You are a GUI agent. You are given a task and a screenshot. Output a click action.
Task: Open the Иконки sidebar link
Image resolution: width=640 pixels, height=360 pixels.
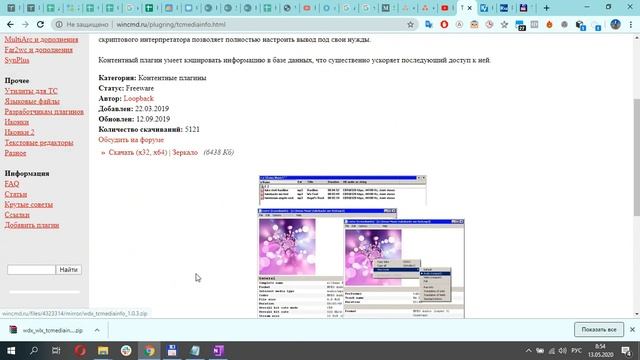(17, 122)
